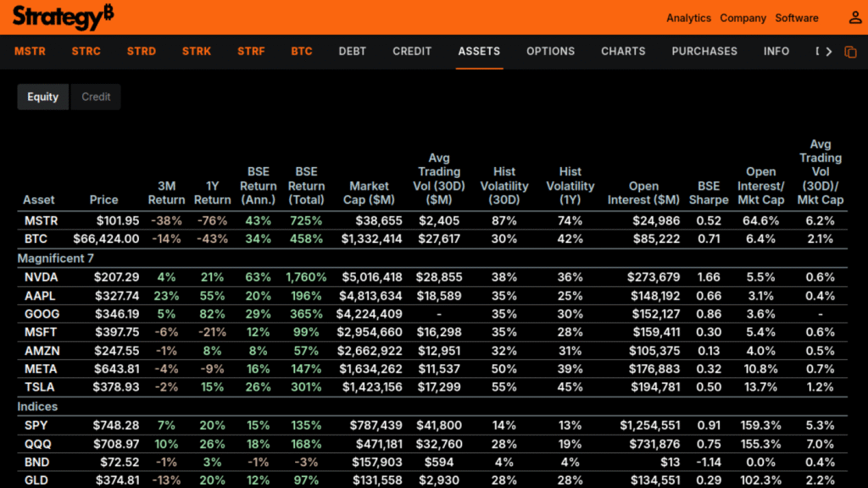Switch to the Credit toggle
Screen dimensions: 868x488
[96, 97]
